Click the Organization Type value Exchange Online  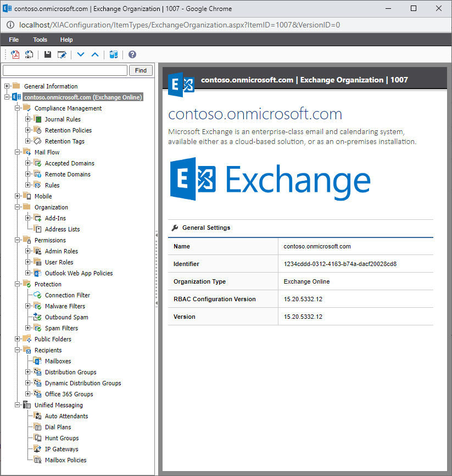(x=306, y=282)
